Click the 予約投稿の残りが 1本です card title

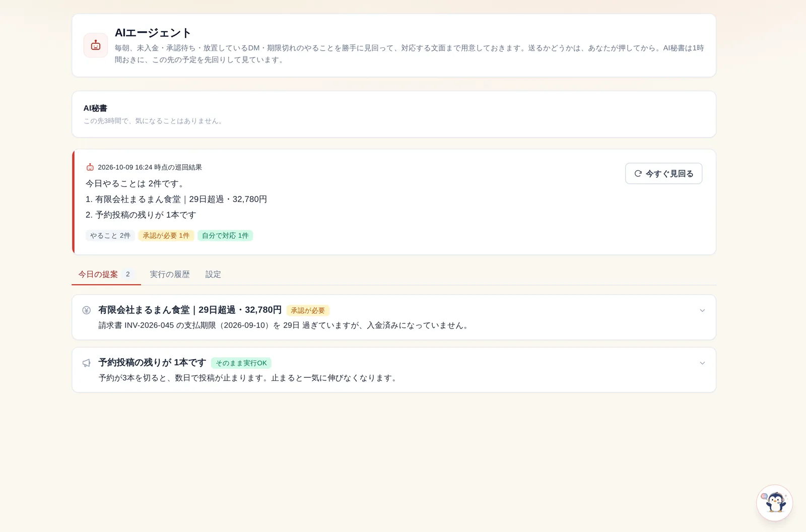[152, 362]
